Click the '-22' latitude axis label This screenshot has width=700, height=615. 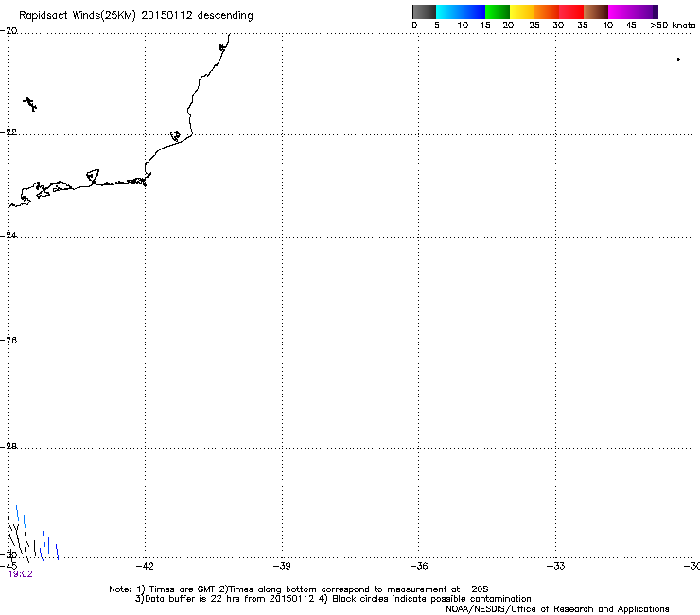click(9, 132)
